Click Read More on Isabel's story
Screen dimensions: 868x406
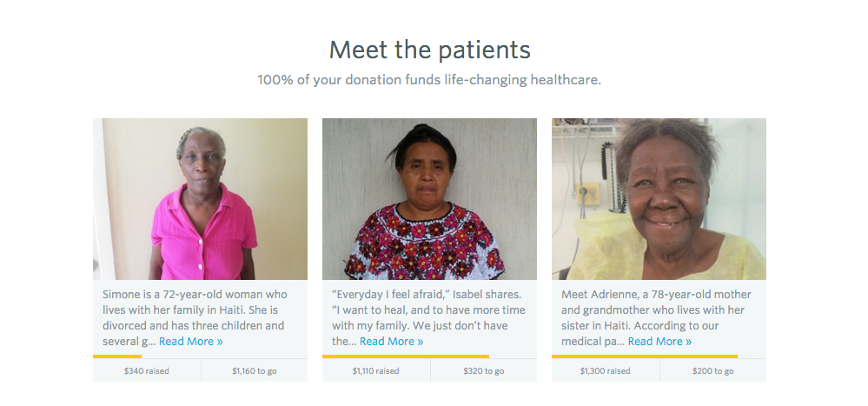click(391, 342)
